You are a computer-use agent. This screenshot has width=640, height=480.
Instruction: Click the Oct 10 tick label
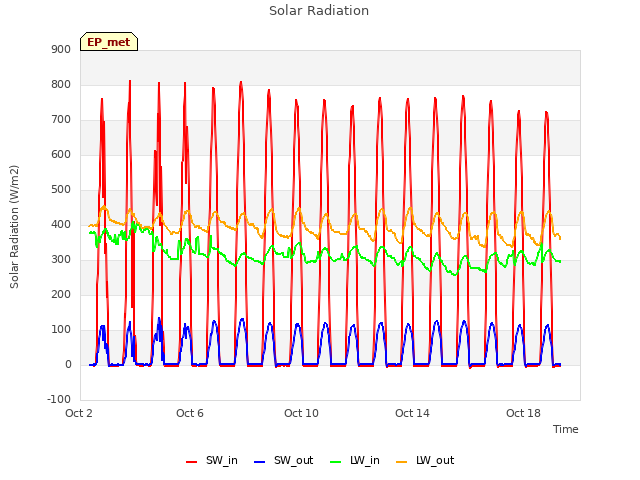[301, 413]
